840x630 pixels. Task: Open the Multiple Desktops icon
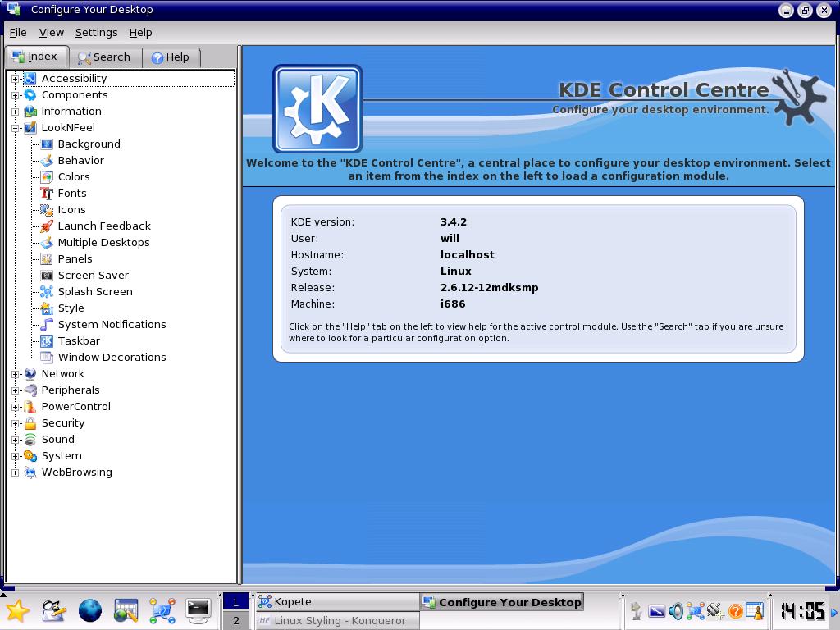[x=47, y=243]
